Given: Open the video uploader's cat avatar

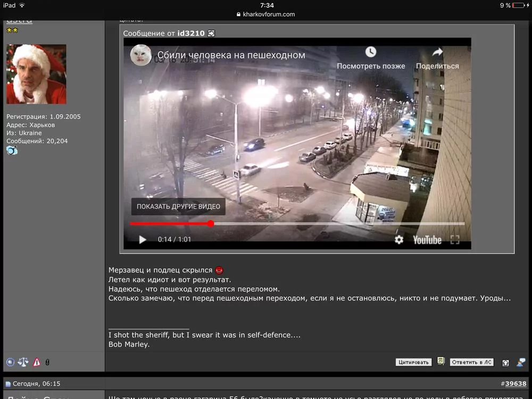Looking at the screenshot, I should (141, 55).
